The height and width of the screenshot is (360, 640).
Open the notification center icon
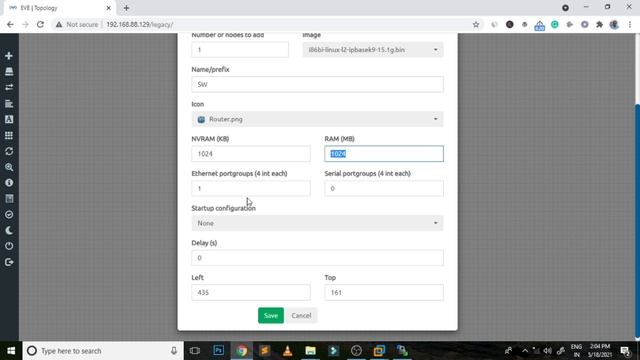point(625,351)
